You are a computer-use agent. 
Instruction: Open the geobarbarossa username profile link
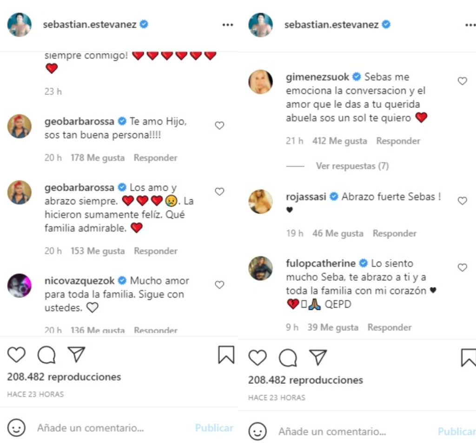coord(79,121)
